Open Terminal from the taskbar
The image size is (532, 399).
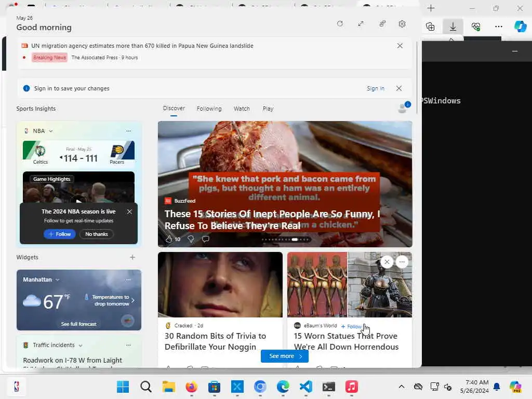329,387
